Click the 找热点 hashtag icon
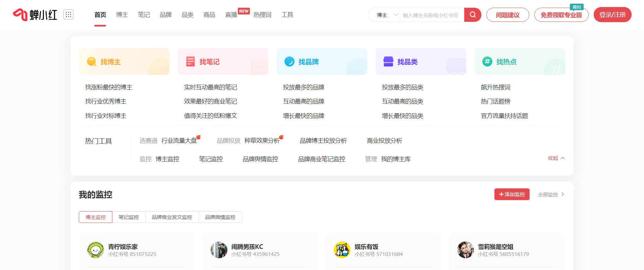This screenshot has width=644, height=270. (487, 61)
